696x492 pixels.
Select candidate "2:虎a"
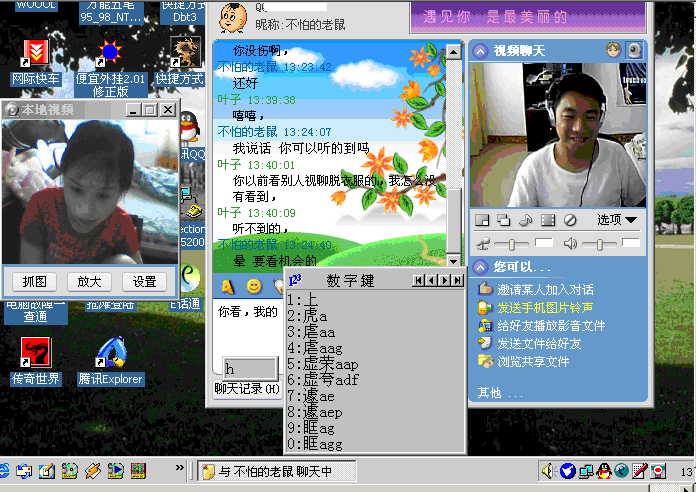point(307,316)
